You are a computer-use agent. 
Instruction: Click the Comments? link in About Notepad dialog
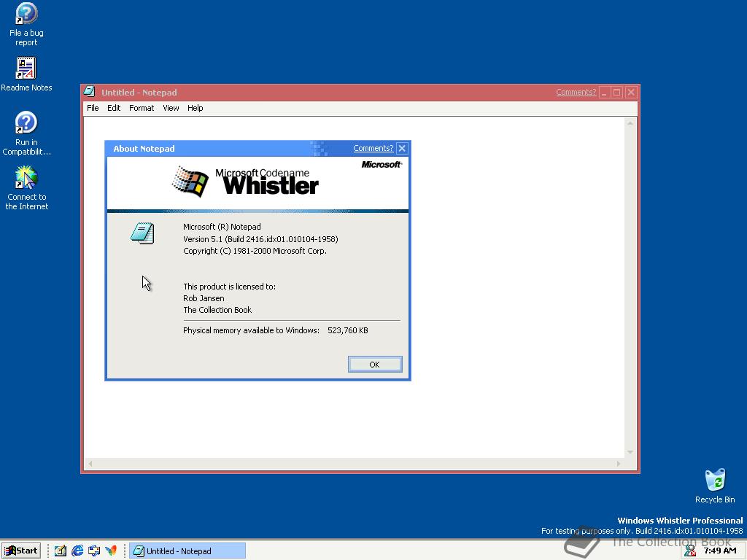point(373,148)
